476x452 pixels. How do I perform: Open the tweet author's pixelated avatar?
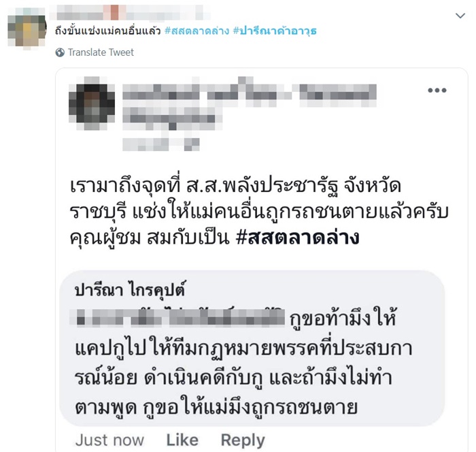click(27, 28)
